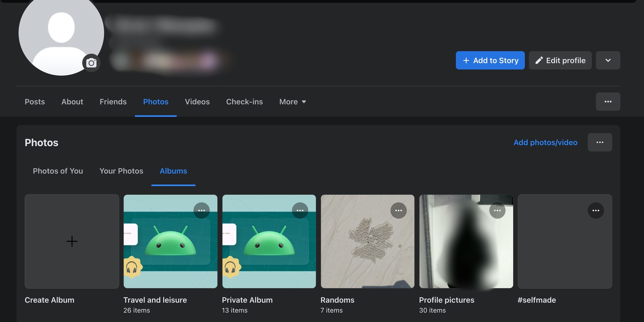This screenshot has width=644, height=322.
Task: Click Add to Story button
Action: coord(490,60)
